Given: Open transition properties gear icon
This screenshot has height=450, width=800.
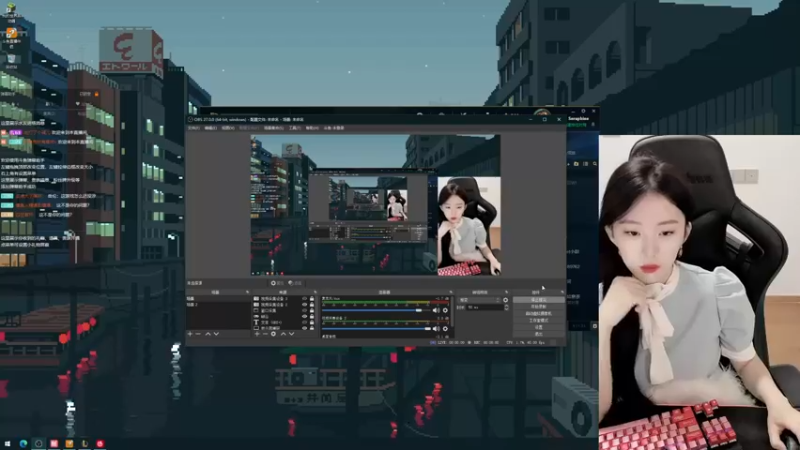Looking at the screenshot, I should (x=506, y=300).
